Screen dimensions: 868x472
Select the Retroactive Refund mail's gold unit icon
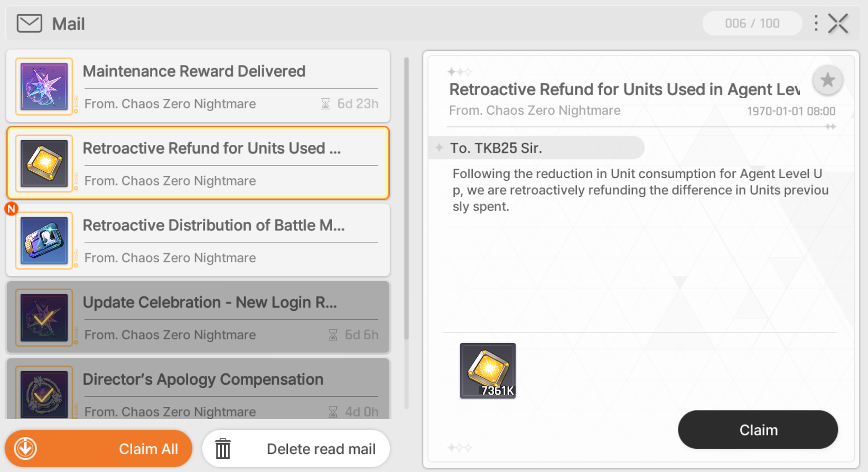(44, 164)
